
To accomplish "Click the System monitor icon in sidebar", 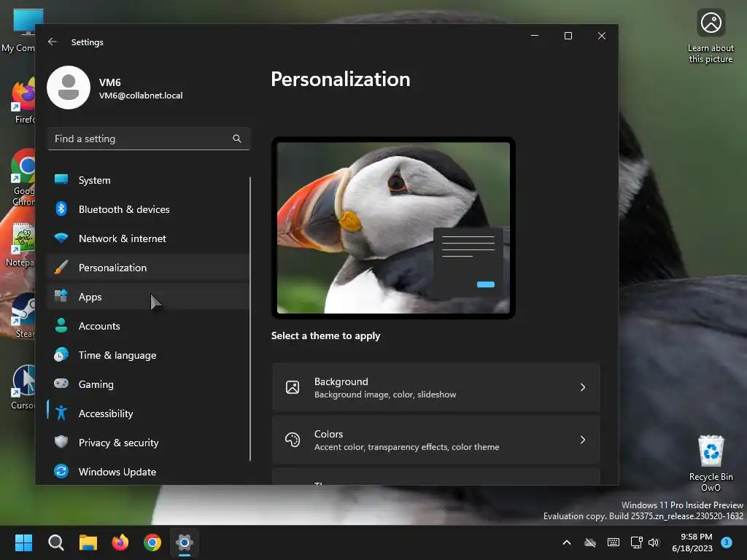I will tap(61, 179).
